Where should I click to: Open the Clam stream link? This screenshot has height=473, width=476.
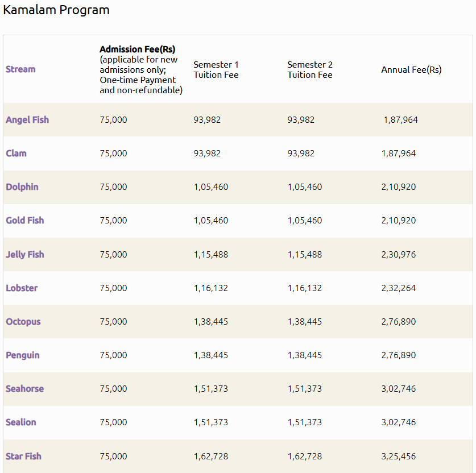pos(16,153)
